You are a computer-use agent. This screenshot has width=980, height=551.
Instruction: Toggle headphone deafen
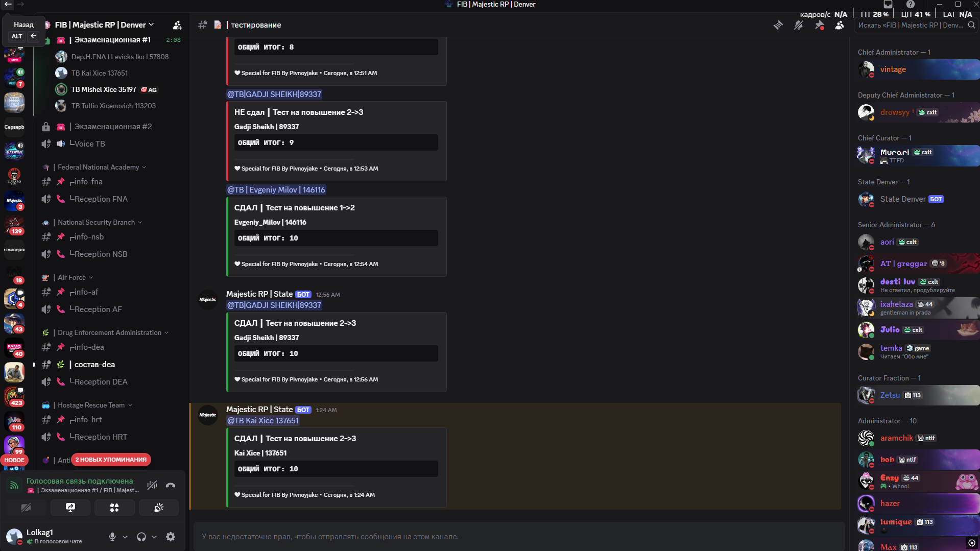[141, 537]
